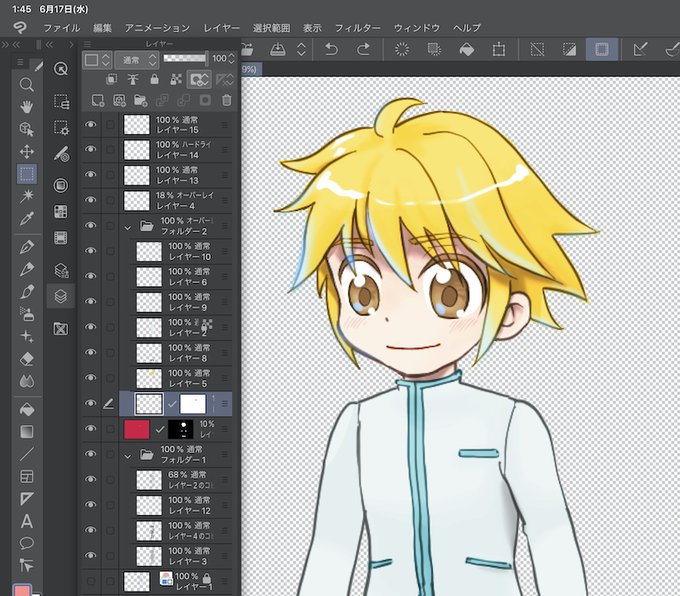The width and height of the screenshot is (680, 596).
Task: Select the Zoom magnifier tool
Action: coord(26,84)
